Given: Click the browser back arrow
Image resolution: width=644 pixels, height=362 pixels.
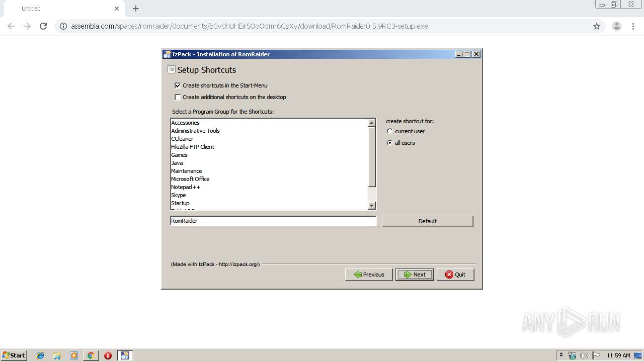Looking at the screenshot, I should click(x=11, y=26).
